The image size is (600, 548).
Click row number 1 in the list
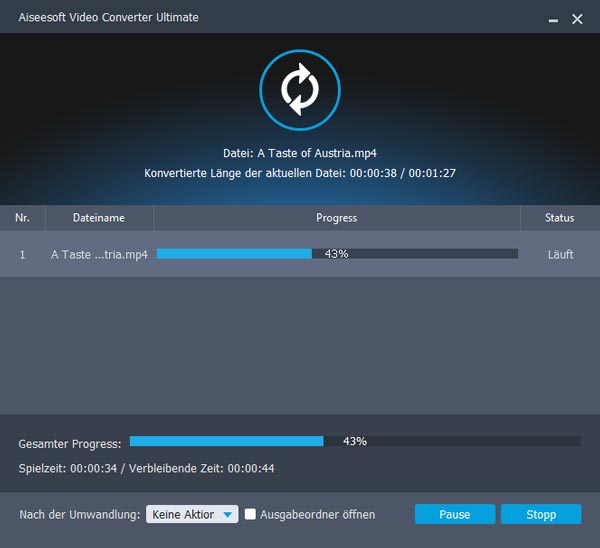pyautogui.click(x=22, y=254)
